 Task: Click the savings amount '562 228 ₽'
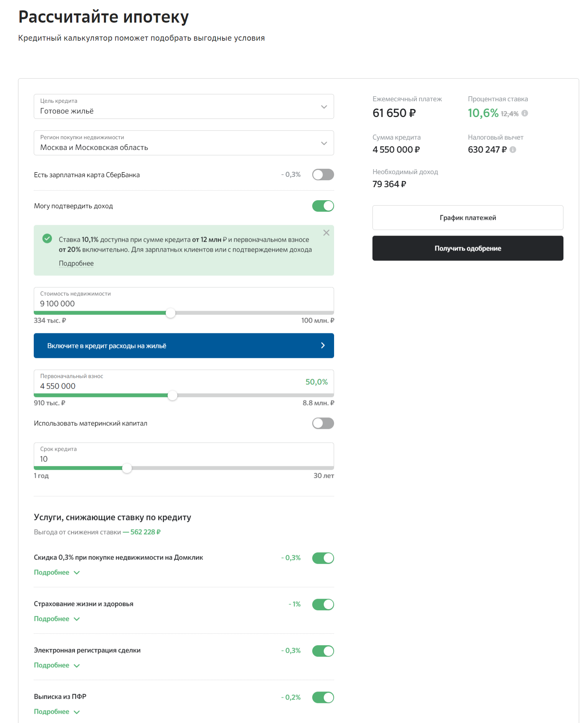click(145, 532)
